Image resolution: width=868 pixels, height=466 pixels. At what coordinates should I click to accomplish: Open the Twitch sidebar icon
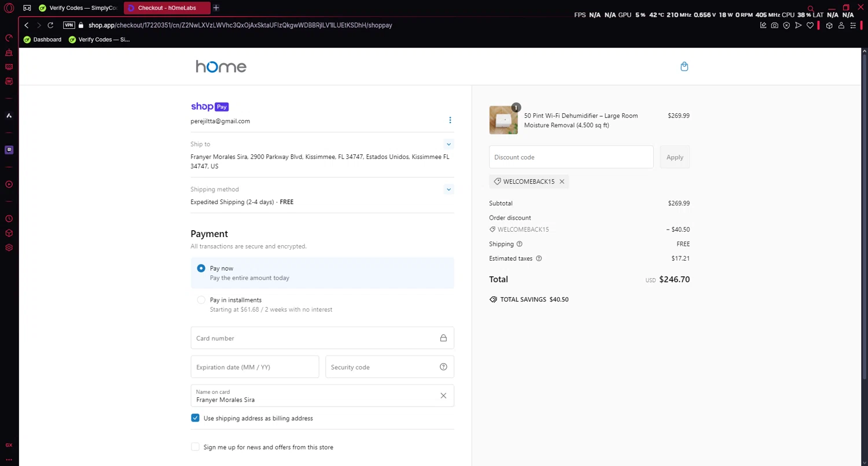[x=9, y=150]
